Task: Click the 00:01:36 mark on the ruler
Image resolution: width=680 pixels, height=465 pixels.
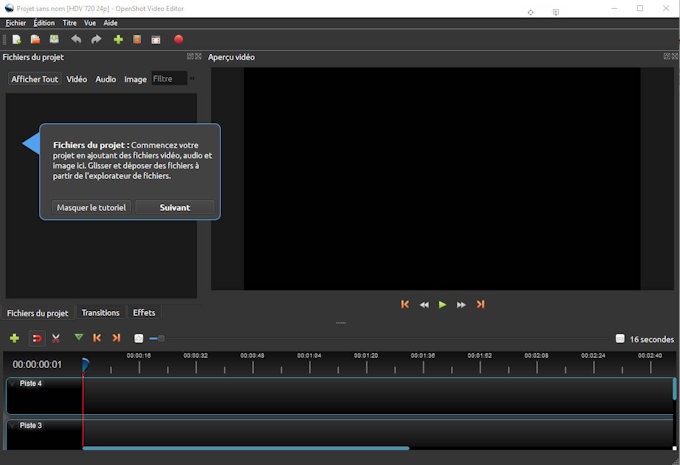Action: coord(423,356)
